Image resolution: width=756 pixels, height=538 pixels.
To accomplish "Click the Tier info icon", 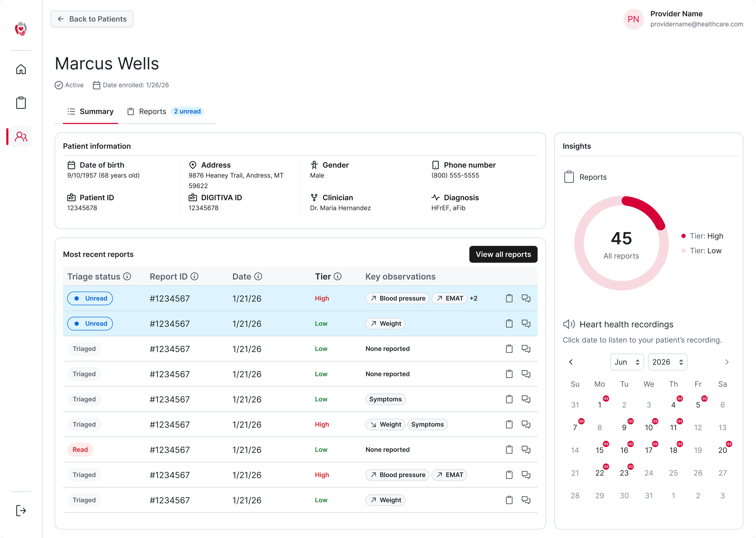I will 337,276.
